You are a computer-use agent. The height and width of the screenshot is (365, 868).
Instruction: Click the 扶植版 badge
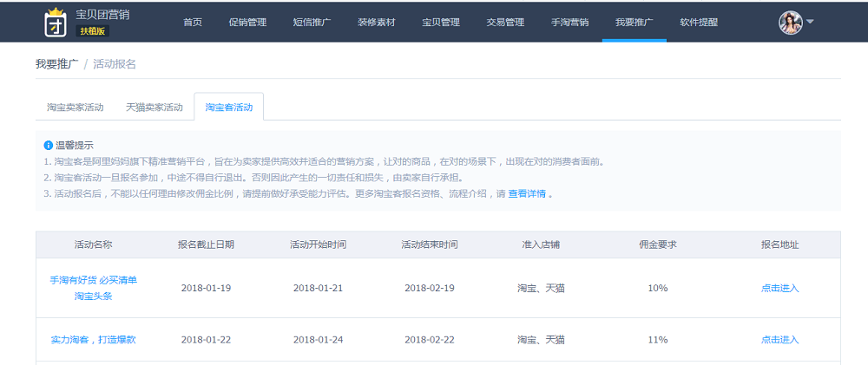click(93, 31)
